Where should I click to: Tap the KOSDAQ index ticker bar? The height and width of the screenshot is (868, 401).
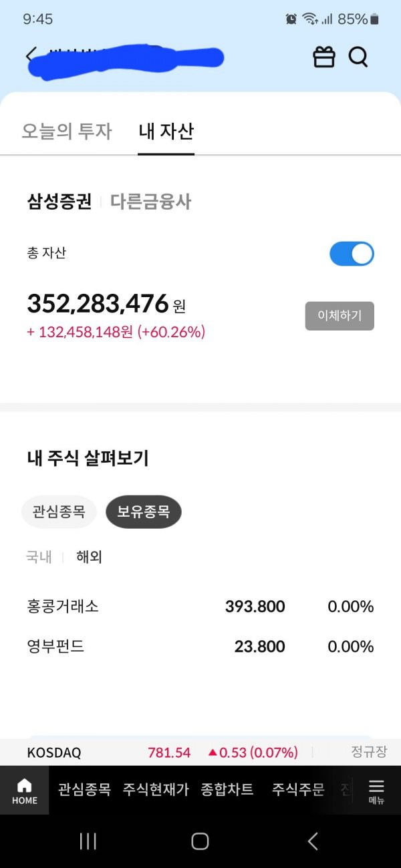click(x=200, y=752)
